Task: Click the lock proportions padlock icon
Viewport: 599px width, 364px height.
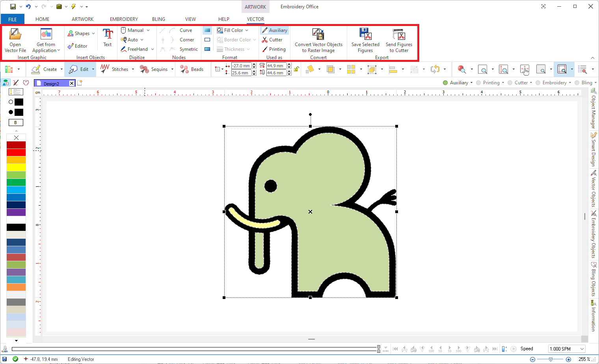Action: pyautogui.click(x=296, y=69)
